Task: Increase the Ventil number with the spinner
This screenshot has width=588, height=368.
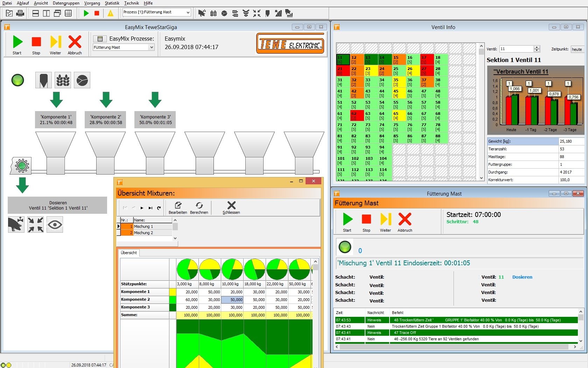Action: (x=537, y=47)
